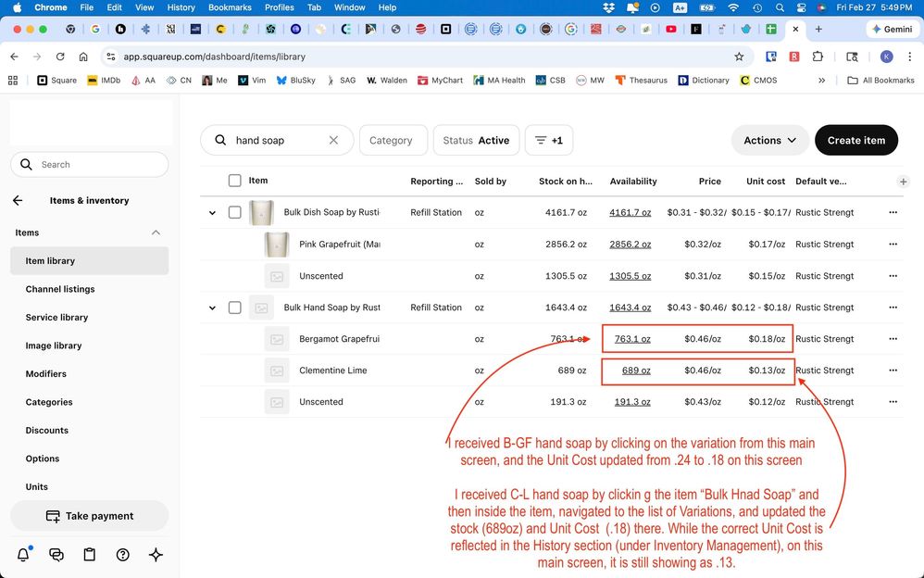Check the Bulk Hand Soap item checkbox
The width and height of the screenshot is (924, 578).
[234, 308]
